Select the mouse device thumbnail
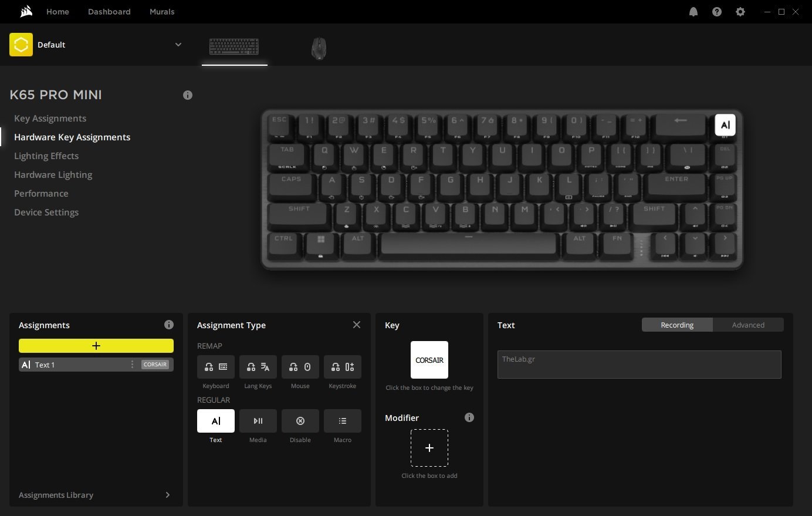This screenshot has width=812, height=516. [x=319, y=48]
